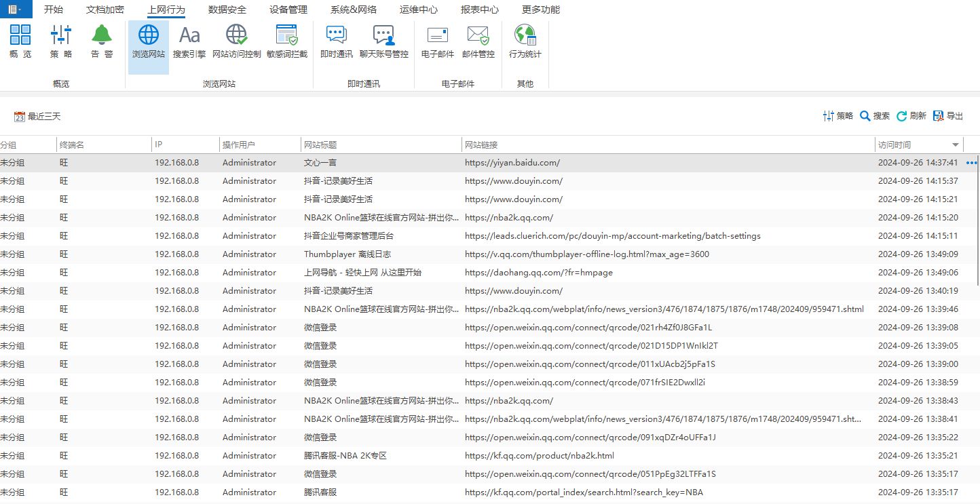Switch to the 运维中心 tab
This screenshot has height=504, width=980.
point(419,9)
